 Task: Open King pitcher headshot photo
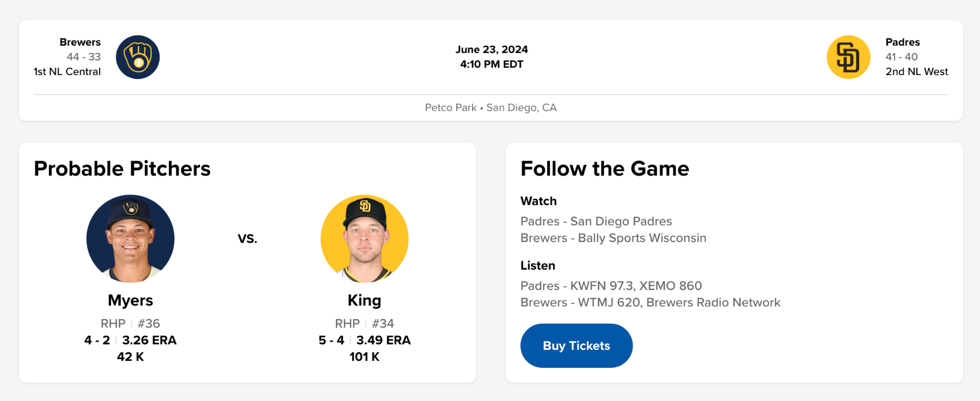365,238
